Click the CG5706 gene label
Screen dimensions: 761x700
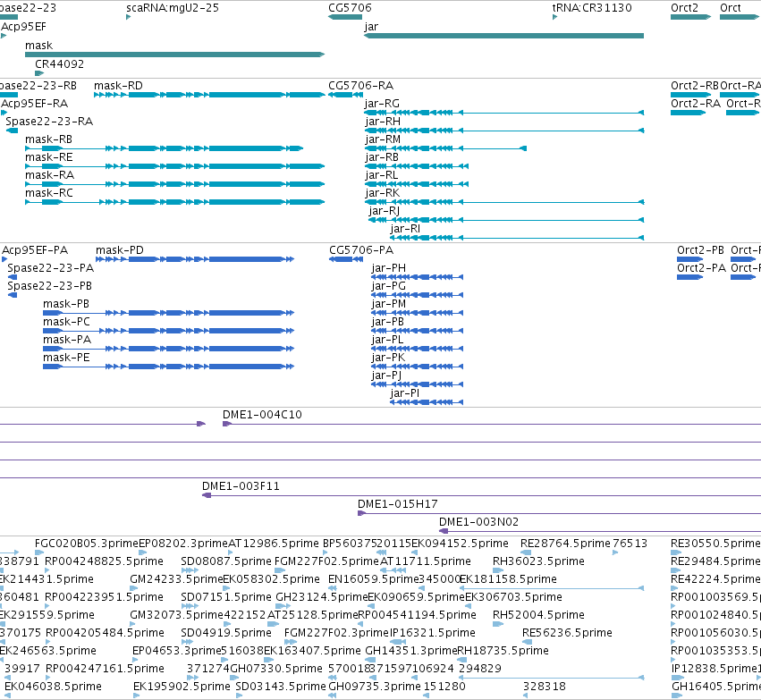tap(350, 8)
